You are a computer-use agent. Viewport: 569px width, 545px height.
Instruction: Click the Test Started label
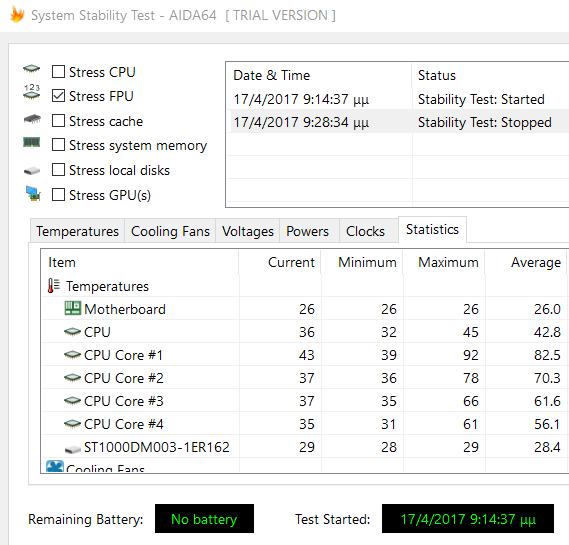point(332,519)
